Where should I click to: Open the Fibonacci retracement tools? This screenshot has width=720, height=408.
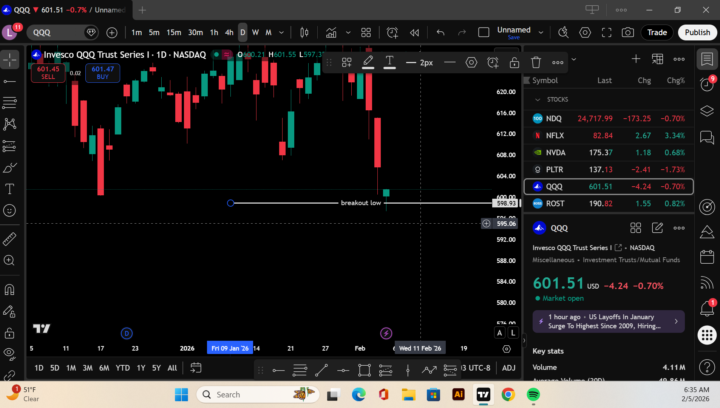tap(10, 102)
